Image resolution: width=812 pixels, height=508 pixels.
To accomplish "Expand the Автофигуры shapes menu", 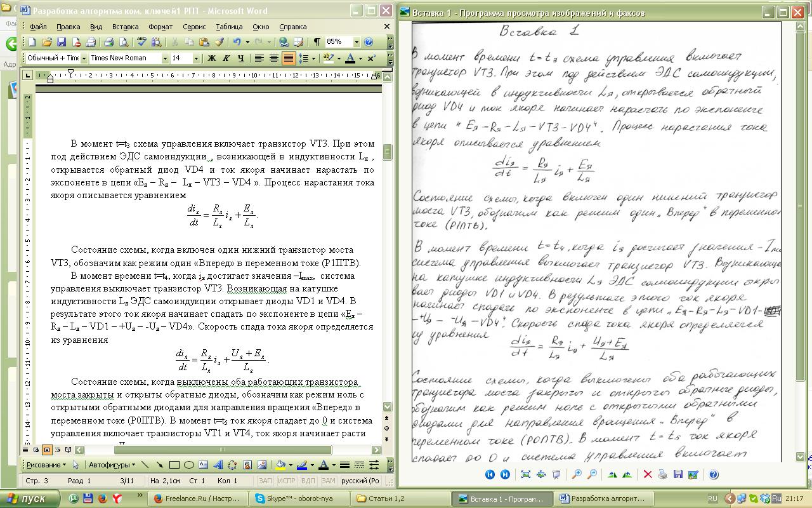I will pos(111,465).
